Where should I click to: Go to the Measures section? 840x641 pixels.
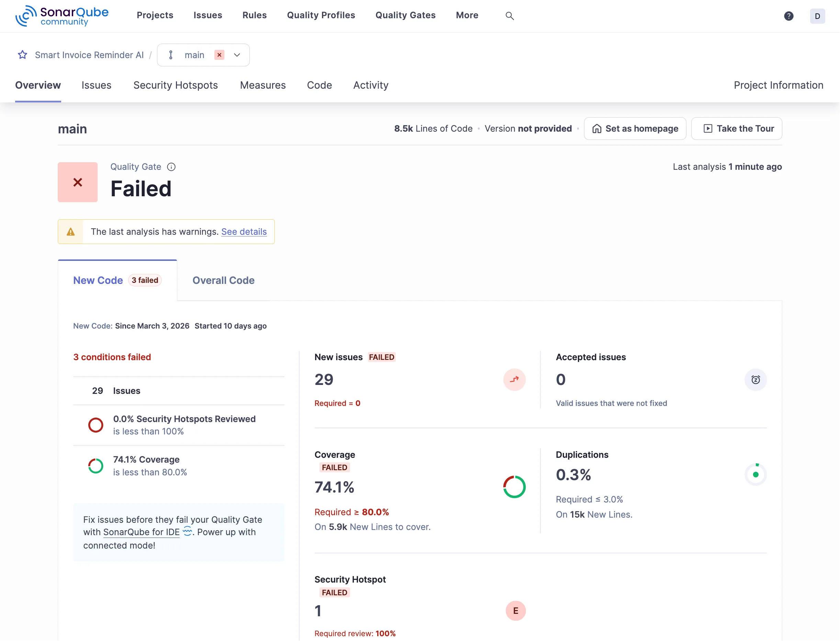[262, 85]
